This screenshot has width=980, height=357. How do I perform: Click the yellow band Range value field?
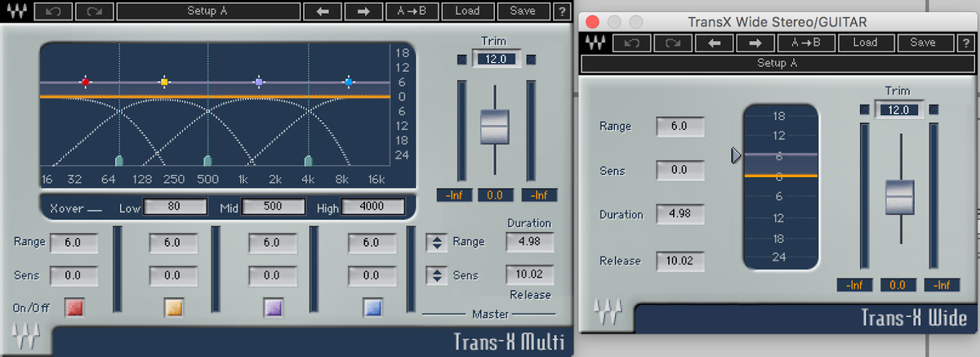[x=172, y=243]
